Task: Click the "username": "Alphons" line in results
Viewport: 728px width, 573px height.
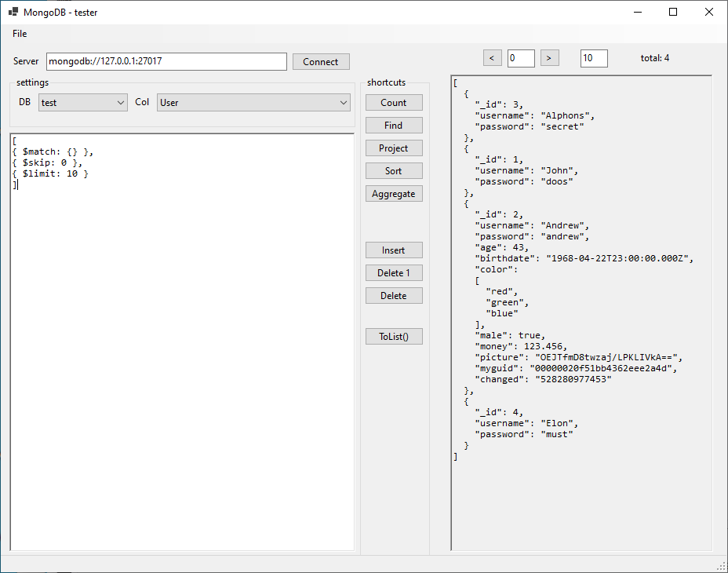Action: tap(534, 115)
